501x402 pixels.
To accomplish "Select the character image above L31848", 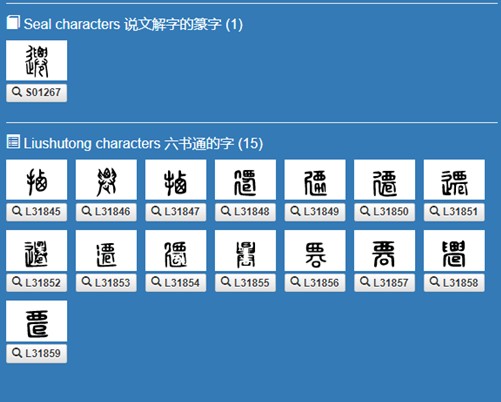I will [245, 180].
